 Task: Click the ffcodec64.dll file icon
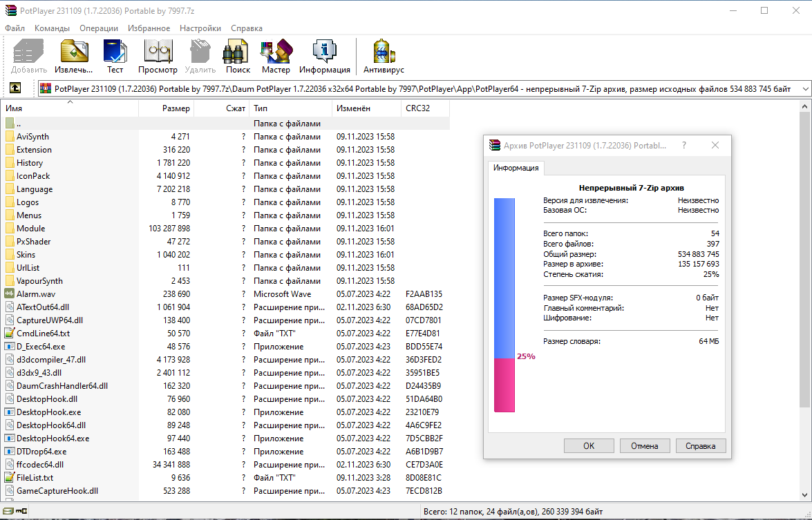(9, 465)
